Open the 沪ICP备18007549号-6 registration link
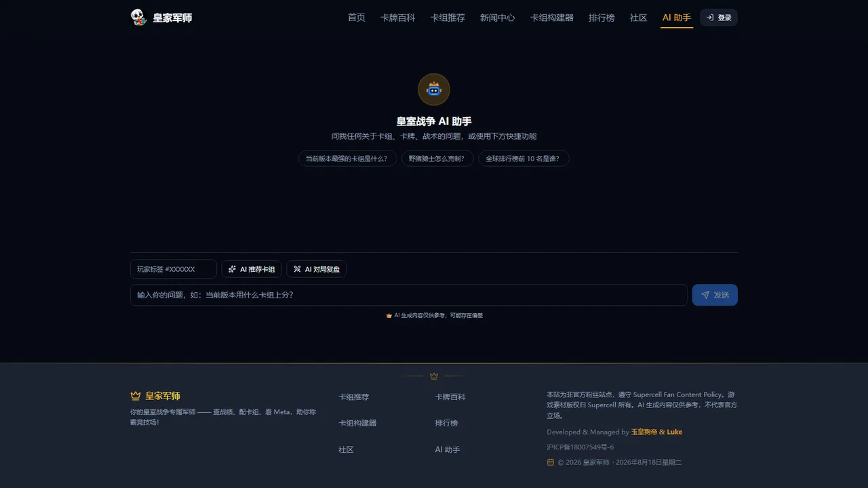The width and height of the screenshot is (868, 488). 580,447
